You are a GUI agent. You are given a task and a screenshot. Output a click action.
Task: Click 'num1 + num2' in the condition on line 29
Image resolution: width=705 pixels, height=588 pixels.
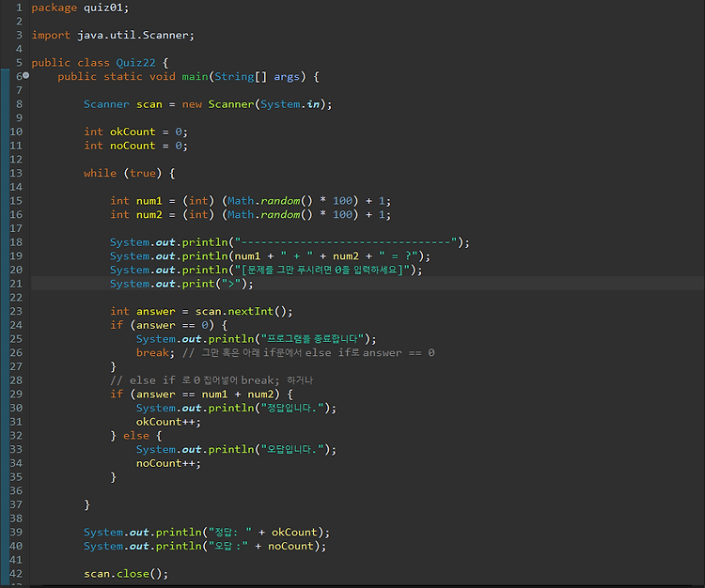click(238, 395)
